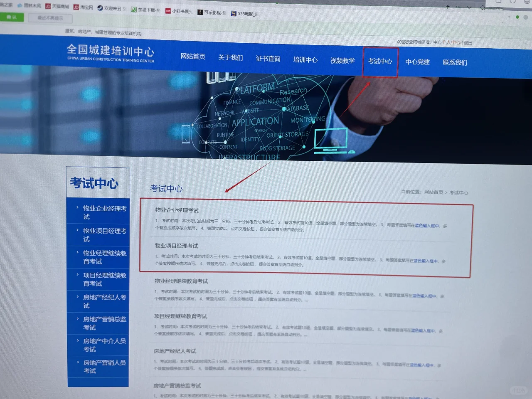Screen dimensions: 532x399
Task: Open 联系我们 in the navigation bar
Action: pos(455,62)
